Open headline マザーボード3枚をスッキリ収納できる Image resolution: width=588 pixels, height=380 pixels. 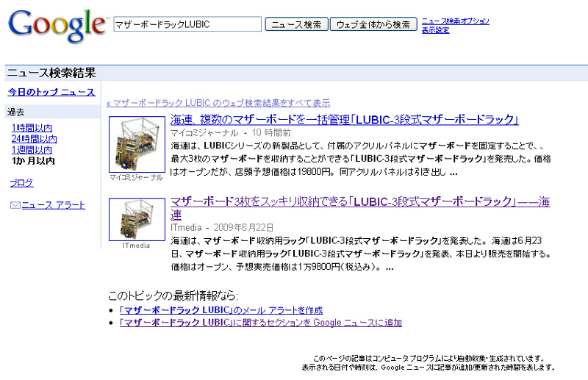(360, 208)
